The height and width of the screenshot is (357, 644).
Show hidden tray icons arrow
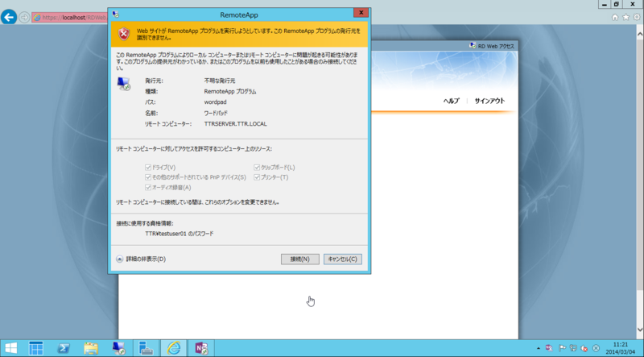coord(539,348)
